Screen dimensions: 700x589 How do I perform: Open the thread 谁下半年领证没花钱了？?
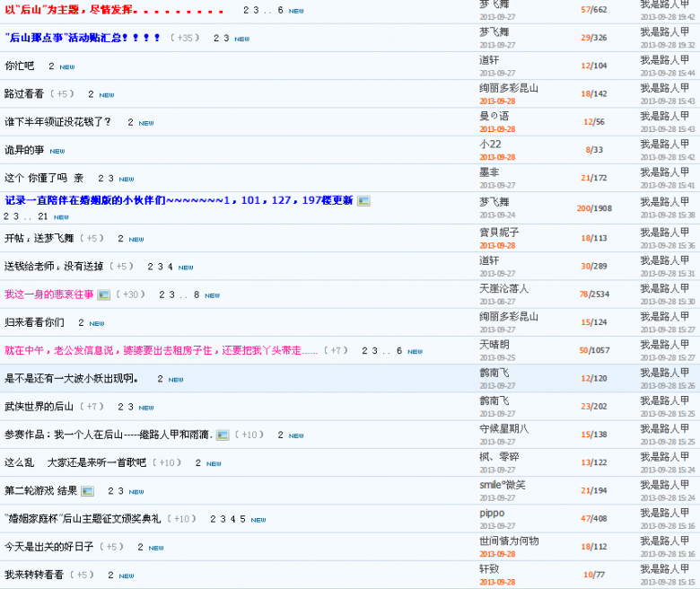pos(58,122)
